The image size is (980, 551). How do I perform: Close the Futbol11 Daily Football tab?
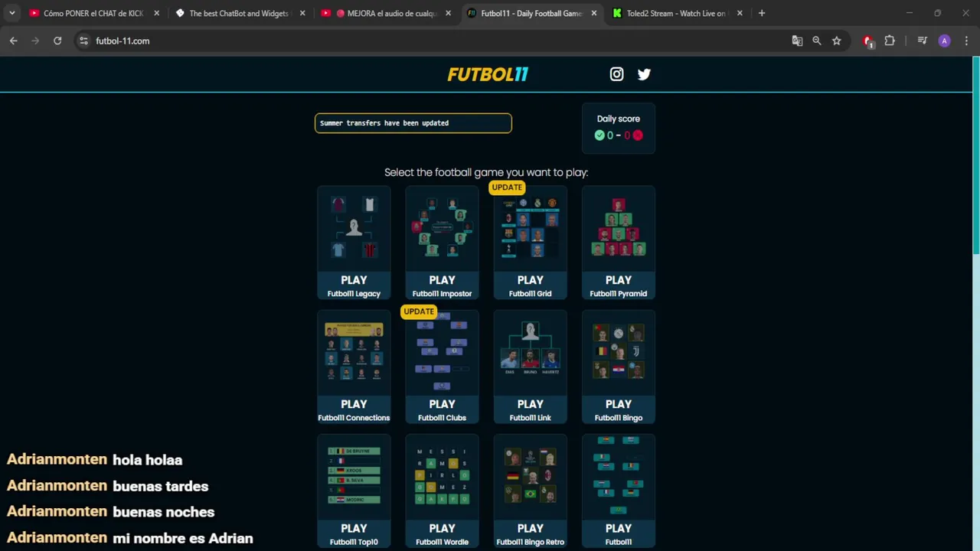pos(593,13)
